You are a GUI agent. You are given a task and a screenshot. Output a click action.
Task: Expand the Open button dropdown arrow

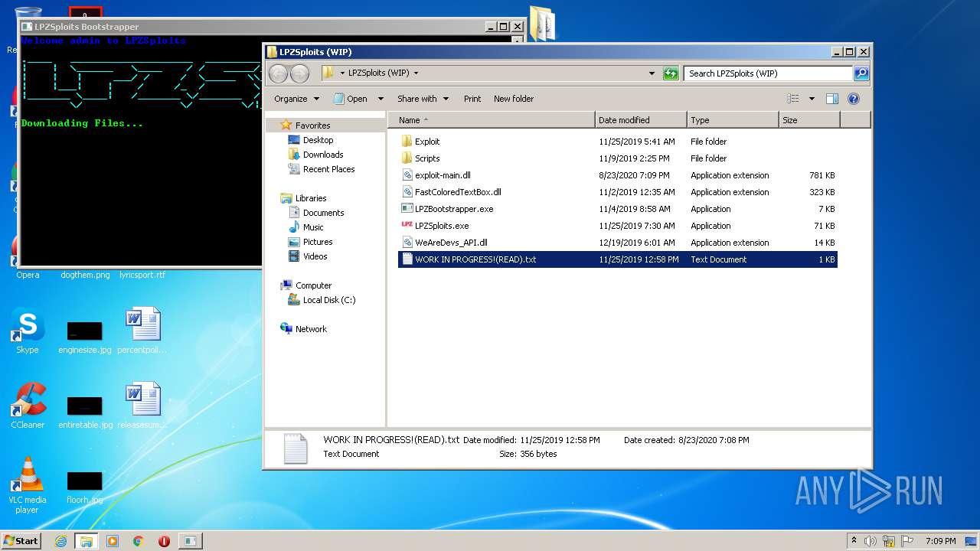381,99
